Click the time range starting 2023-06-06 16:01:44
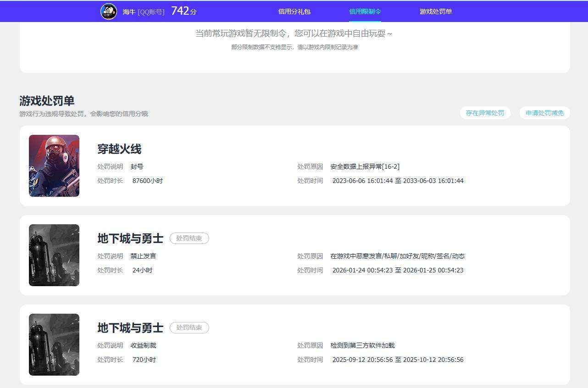This screenshot has height=388, width=588. pyautogui.click(x=398, y=181)
